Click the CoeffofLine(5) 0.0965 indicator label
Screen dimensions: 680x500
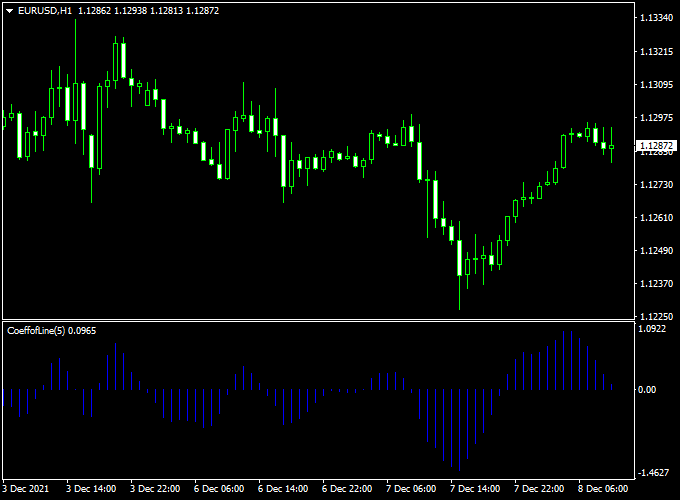point(52,331)
